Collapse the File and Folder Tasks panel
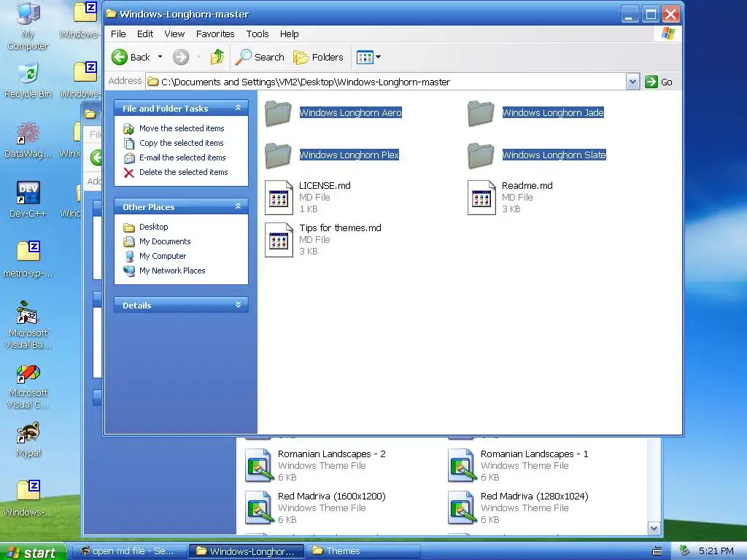Image resolution: width=747 pixels, height=560 pixels. pos(239,108)
